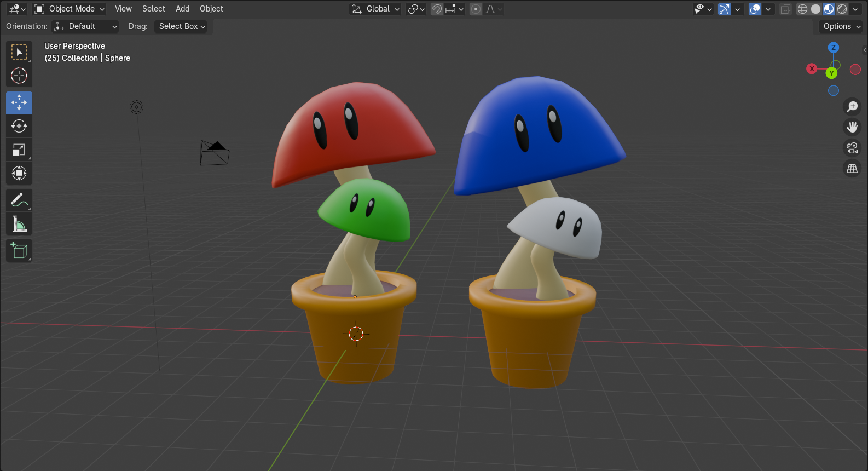The height and width of the screenshot is (471, 868).
Task: Toggle viewport gizmos display
Action: 724,9
